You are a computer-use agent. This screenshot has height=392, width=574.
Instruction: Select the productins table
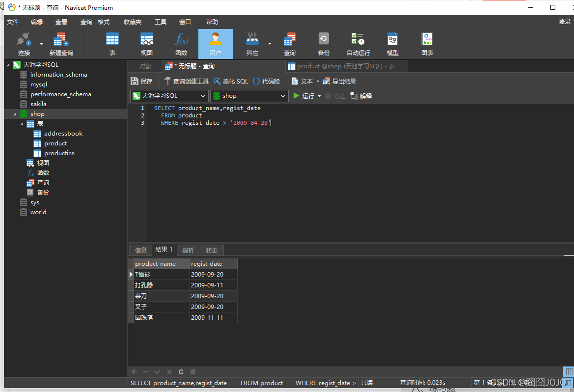(x=59, y=153)
